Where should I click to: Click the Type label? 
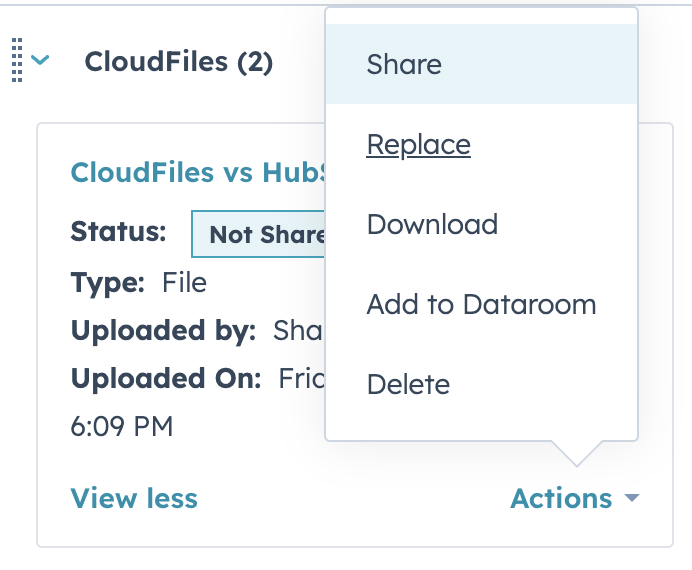point(108,282)
